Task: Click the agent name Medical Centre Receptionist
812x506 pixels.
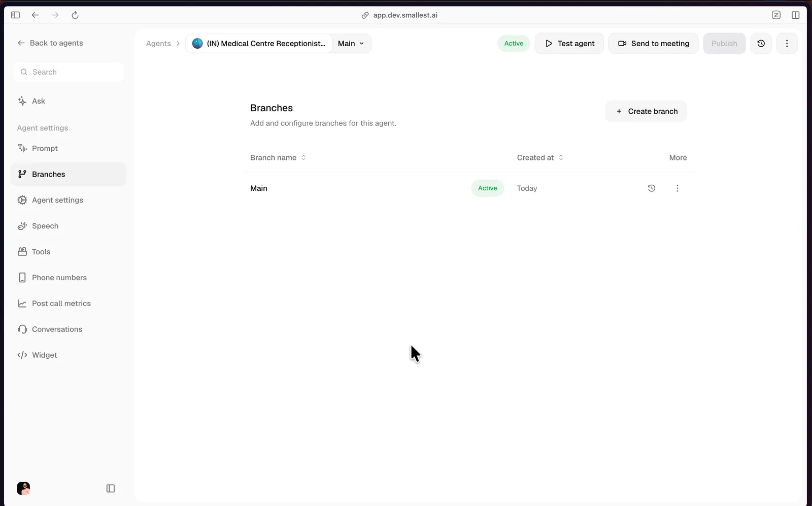Action: [x=266, y=44]
